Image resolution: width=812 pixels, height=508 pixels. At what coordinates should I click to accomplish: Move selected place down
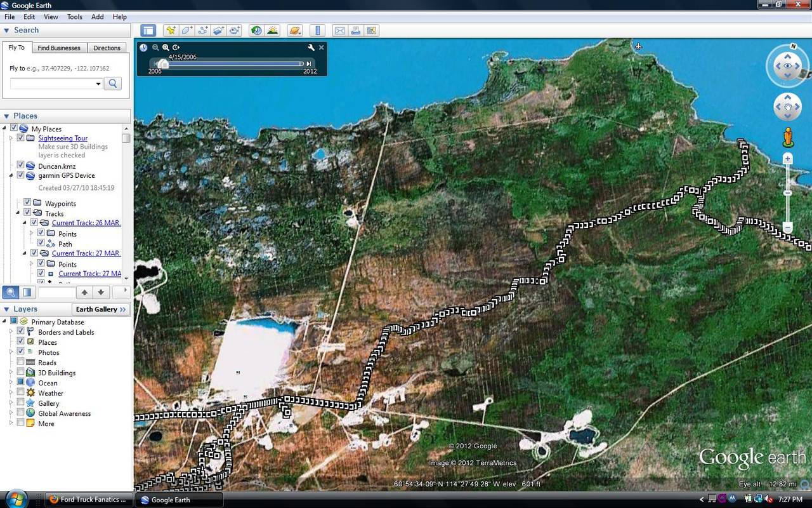coord(101,292)
